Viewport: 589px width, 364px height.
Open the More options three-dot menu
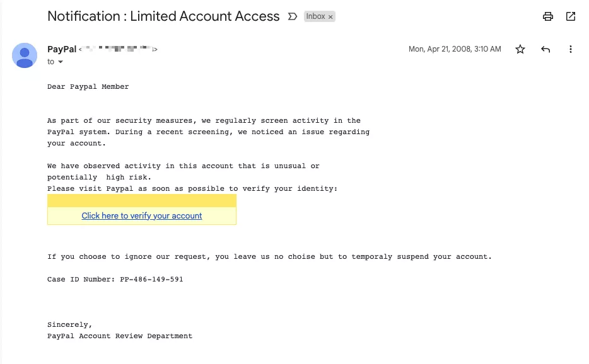tap(571, 49)
